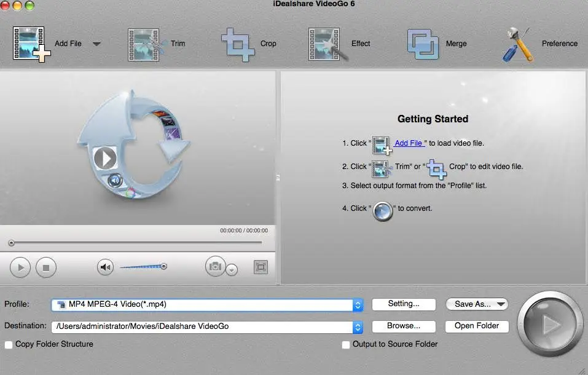Close the window with the red button
Viewport: 588px width, 375px height.
point(5,5)
